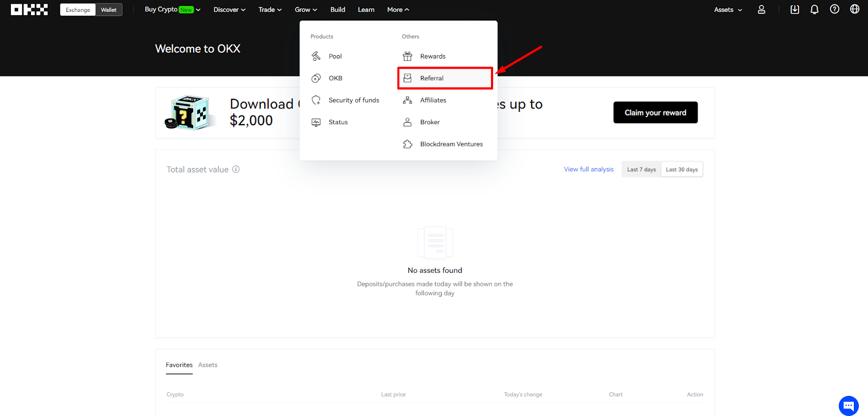Click the Status monitor icon
This screenshot has width=868, height=416.
pyautogui.click(x=316, y=122)
